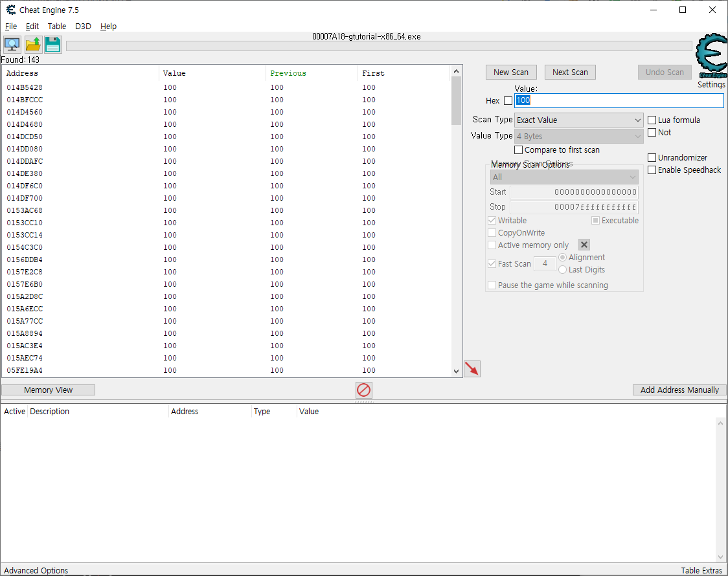Clear the address list with the no-entry icon
The height and width of the screenshot is (576, 728).
pyautogui.click(x=363, y=390)
